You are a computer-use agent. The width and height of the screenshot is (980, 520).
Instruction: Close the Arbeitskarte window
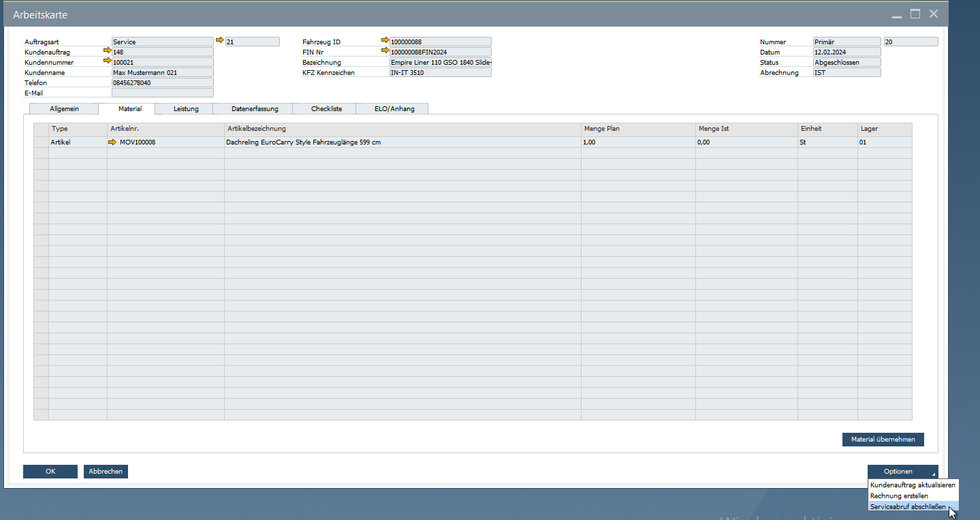pos(934,14)
